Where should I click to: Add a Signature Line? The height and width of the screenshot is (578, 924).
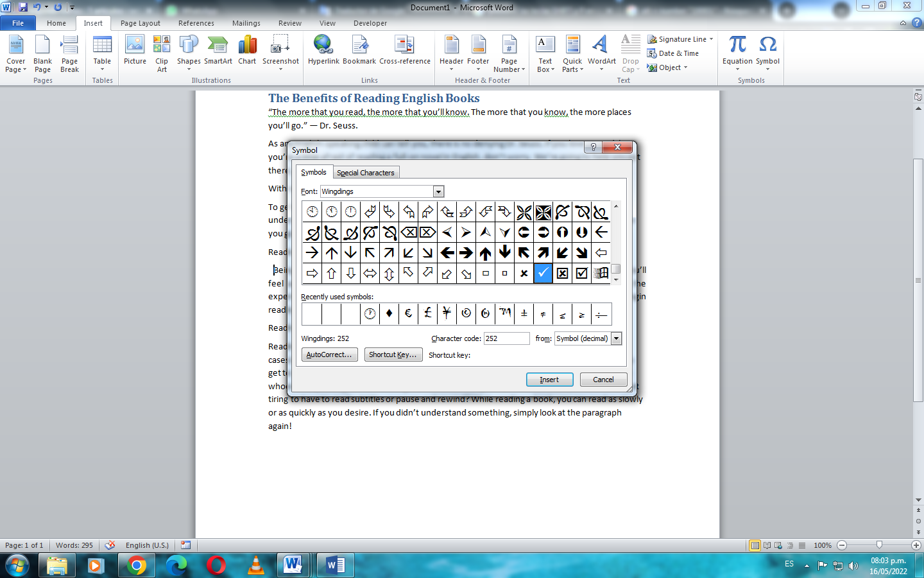(x=680, y=39)
